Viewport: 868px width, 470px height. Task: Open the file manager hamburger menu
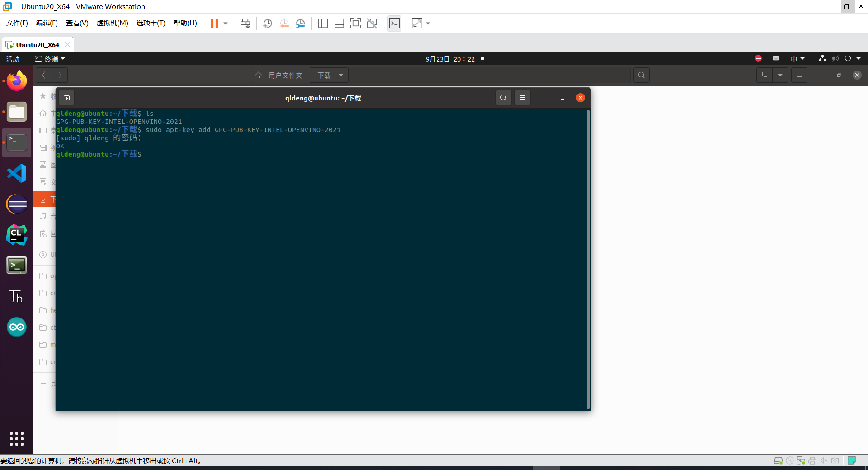tap(799, 75)
